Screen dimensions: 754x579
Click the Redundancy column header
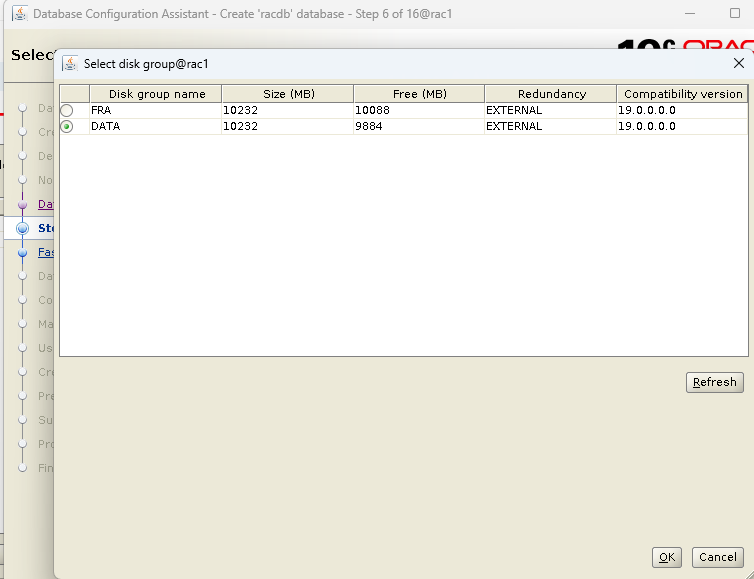pos(551,94)
